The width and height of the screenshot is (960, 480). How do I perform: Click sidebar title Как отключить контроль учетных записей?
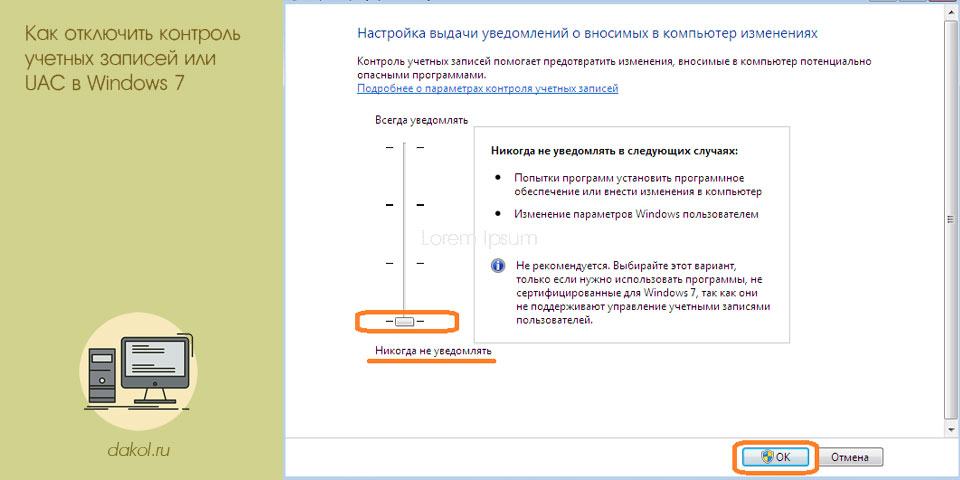pos(132,58)
